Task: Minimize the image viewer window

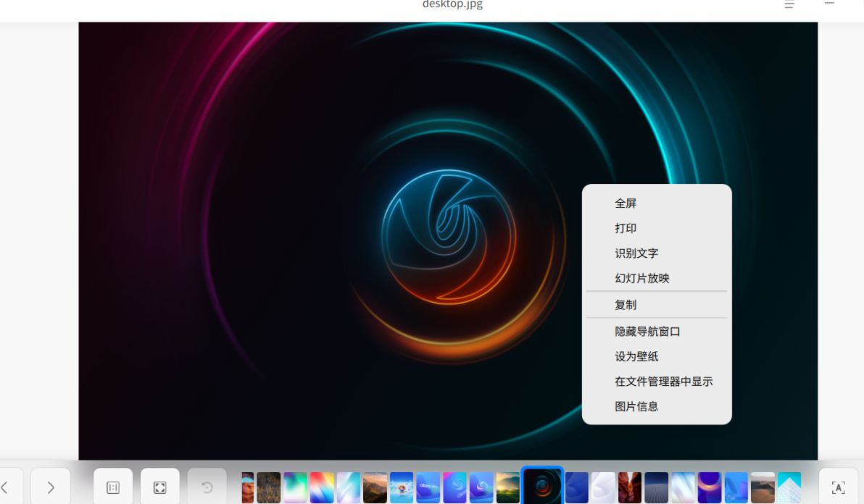Action: (x=829, y=4)
